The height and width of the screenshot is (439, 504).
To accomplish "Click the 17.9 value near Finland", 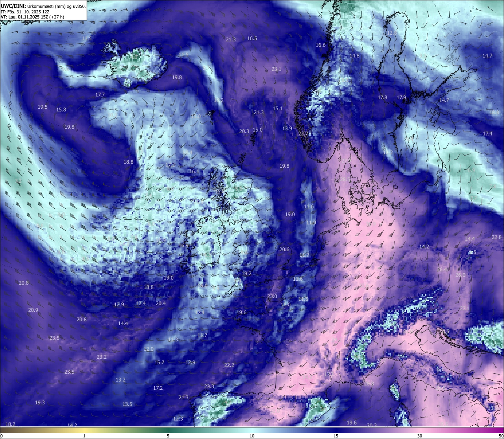I will [x=401, y=97].
